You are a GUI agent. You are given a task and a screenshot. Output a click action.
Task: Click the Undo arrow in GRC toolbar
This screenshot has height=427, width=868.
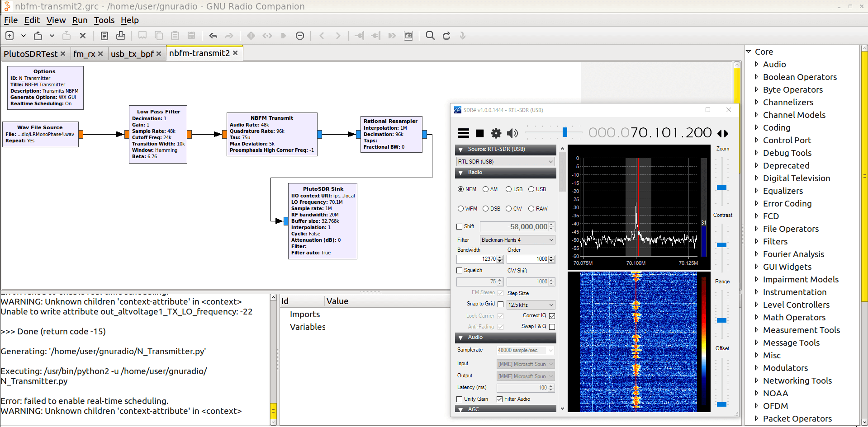click(213, 36)
